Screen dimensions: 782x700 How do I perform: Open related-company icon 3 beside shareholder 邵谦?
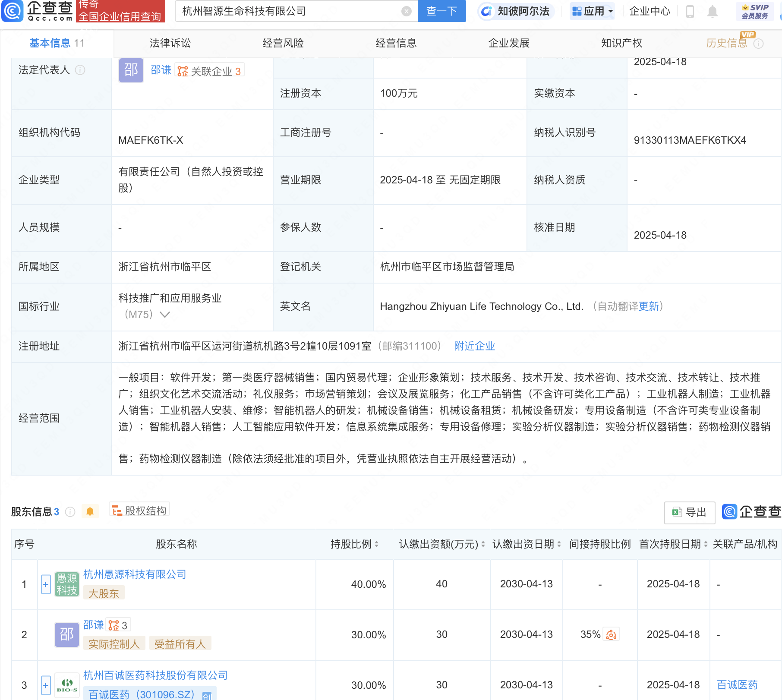pyautogui.click(x=118, y=625)
